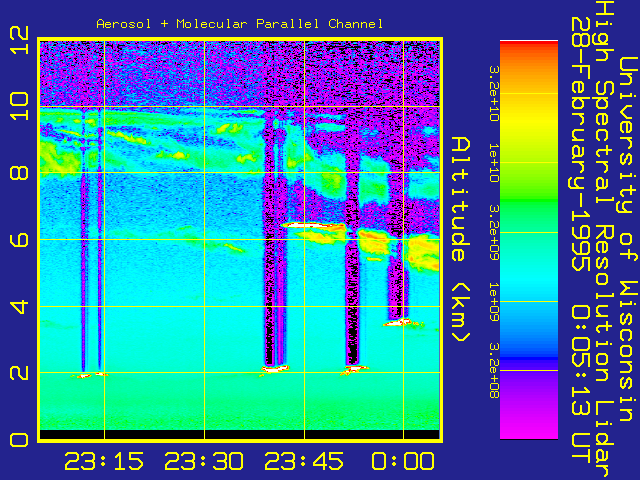
Task: Click the 'High Spectral Resolution Lidar' vertical text
Action: (604, 241)
